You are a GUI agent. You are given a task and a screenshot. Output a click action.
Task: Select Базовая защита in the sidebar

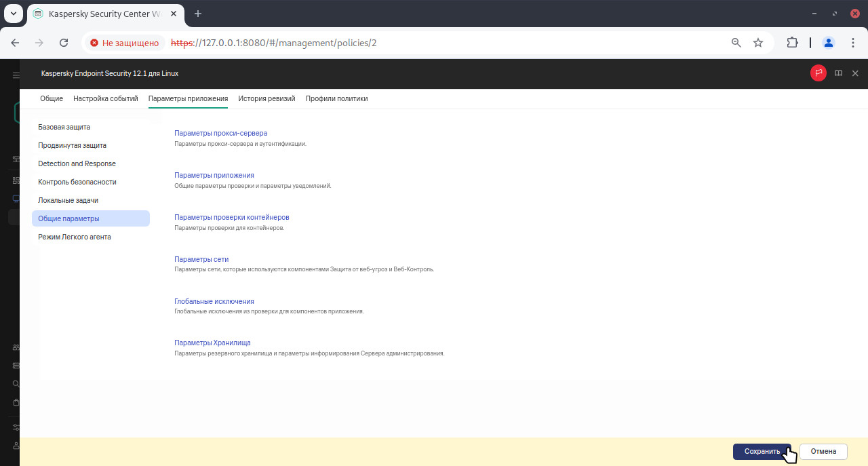coord(91,127)
